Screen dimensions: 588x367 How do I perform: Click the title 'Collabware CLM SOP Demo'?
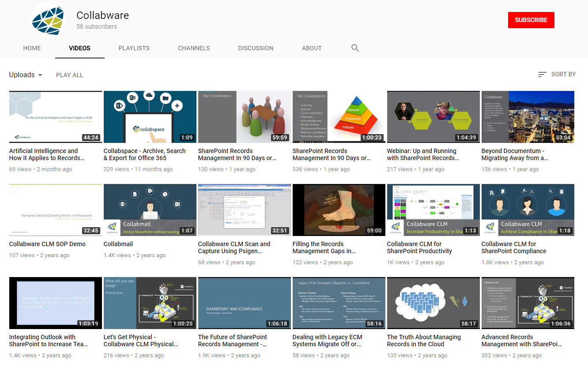coord(47,244)
